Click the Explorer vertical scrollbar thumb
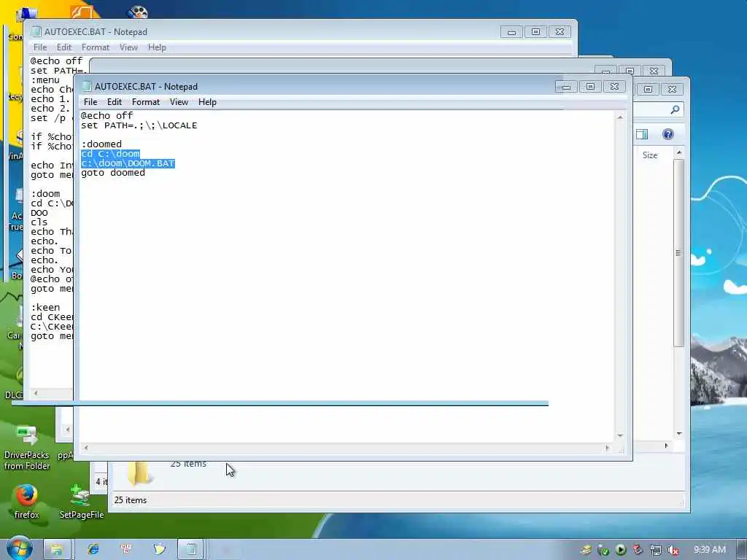 (679, 253)
